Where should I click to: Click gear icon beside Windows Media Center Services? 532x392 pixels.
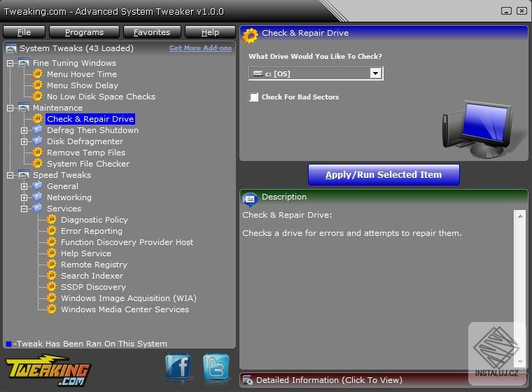coord(51,309)
